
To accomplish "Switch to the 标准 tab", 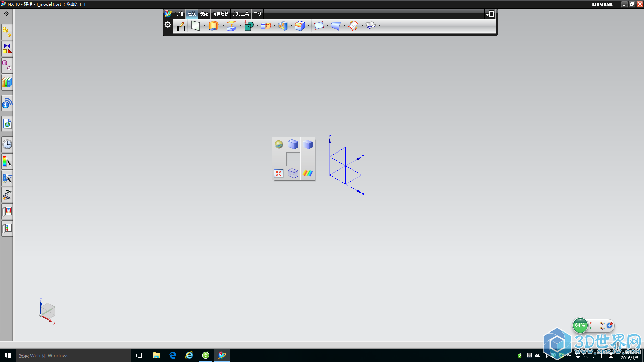I will click(x=179, y=14).
